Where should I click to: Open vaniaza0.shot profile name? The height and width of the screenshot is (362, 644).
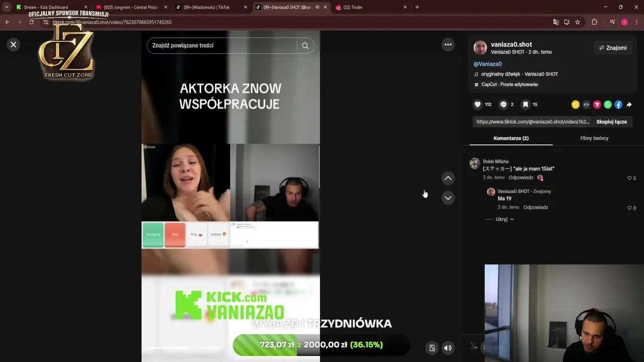511,44
